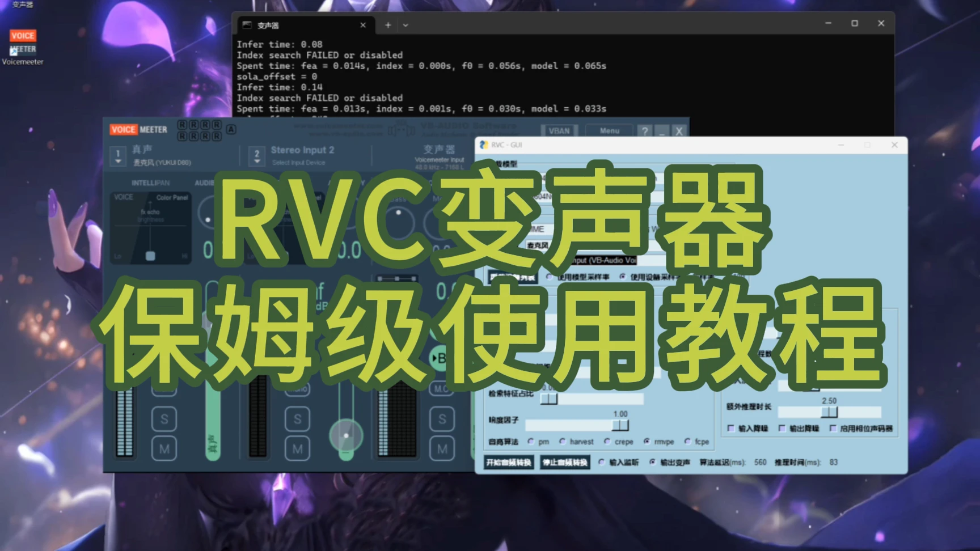Screen dimensions: 980x551
Task: Click the Intellipan VOICE panel handle
Action: coord(150,256)
